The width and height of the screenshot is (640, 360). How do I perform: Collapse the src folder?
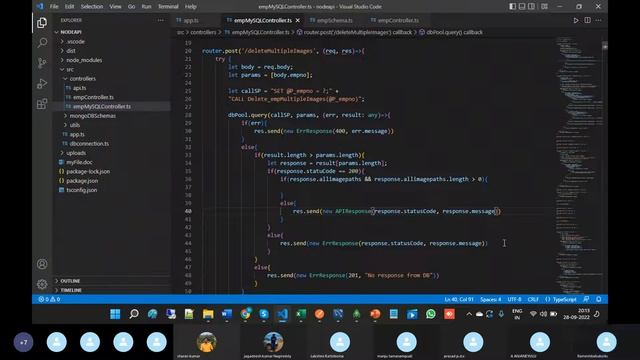[70, 69]
